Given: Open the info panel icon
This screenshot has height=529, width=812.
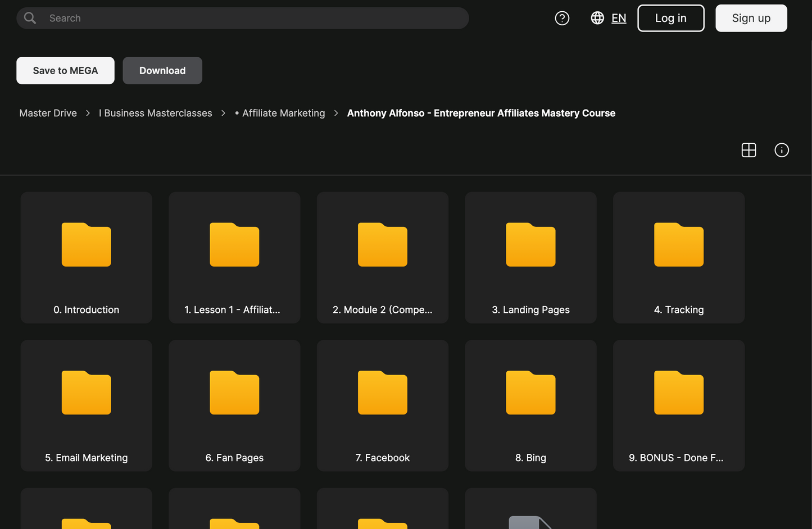Looking at the screenshot, I should [782, 150].
